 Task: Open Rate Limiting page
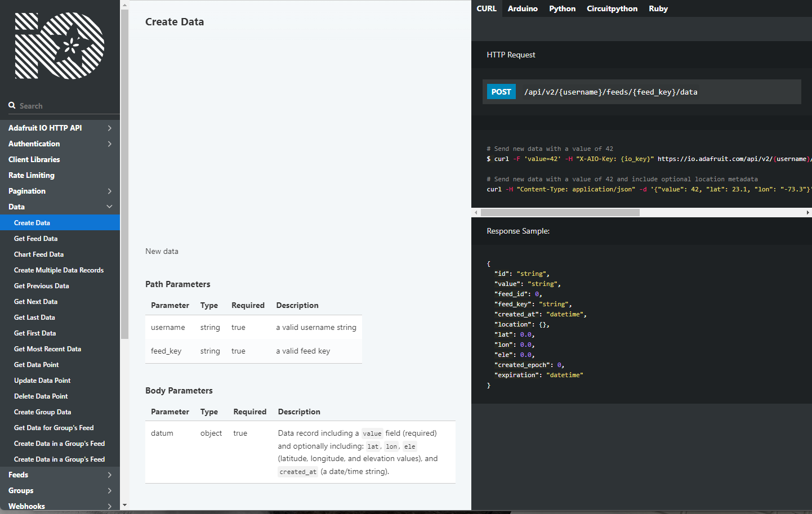click(x=32, y=175)
